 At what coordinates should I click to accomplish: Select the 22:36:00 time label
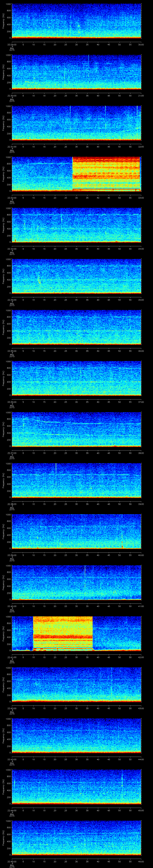[x=12, y=402]
